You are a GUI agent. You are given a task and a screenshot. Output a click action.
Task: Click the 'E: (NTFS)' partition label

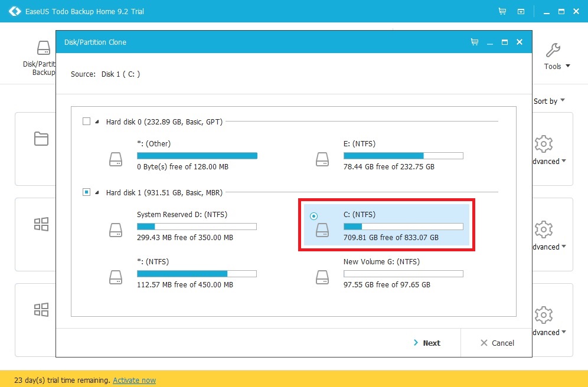(x=360, y=144)
